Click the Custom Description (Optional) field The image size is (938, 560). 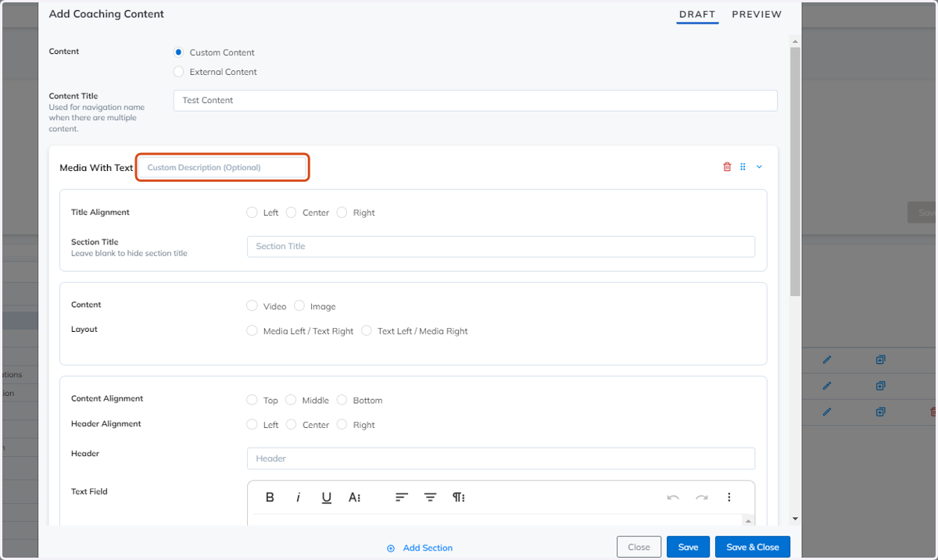pyautogui.click(x=223, y=168)
